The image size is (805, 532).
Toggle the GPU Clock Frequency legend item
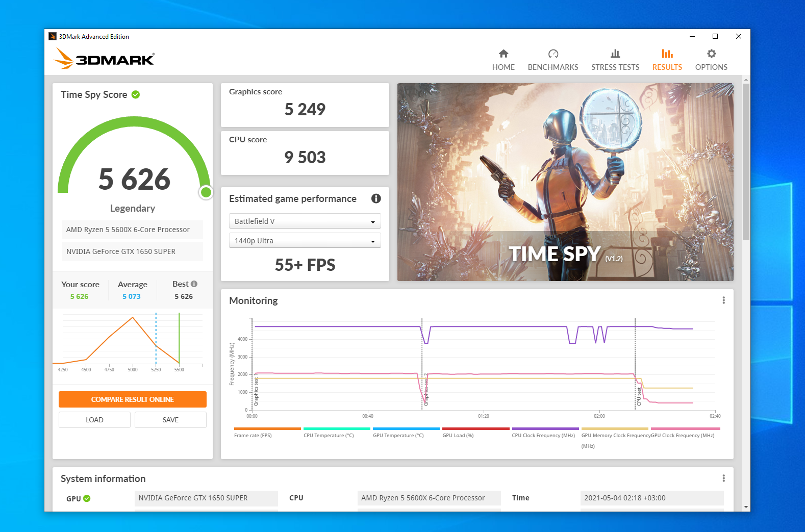click(x=685, y=433)
